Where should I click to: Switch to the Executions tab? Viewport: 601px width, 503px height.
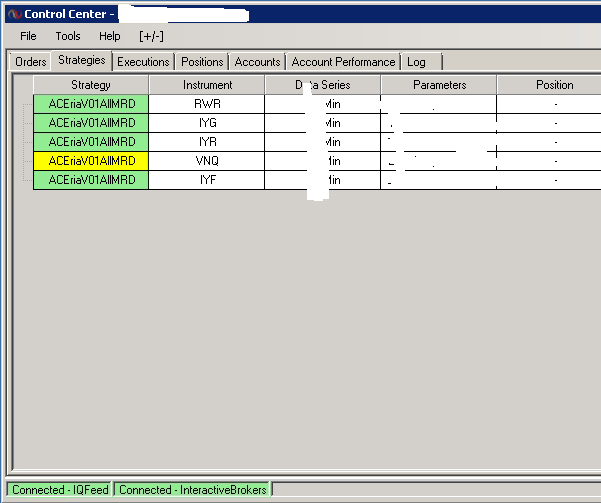143,62
